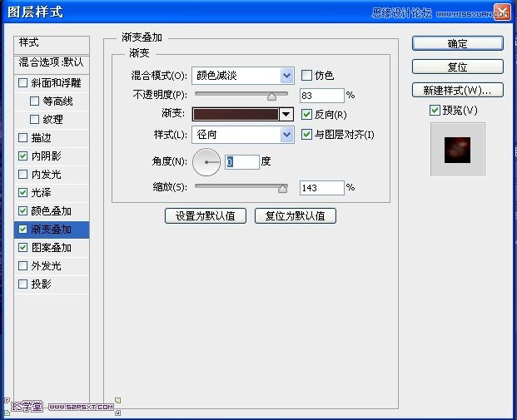Screen dimensions: 517x420
Task: Click 设置为默认值 button
Action: [206, 216]
